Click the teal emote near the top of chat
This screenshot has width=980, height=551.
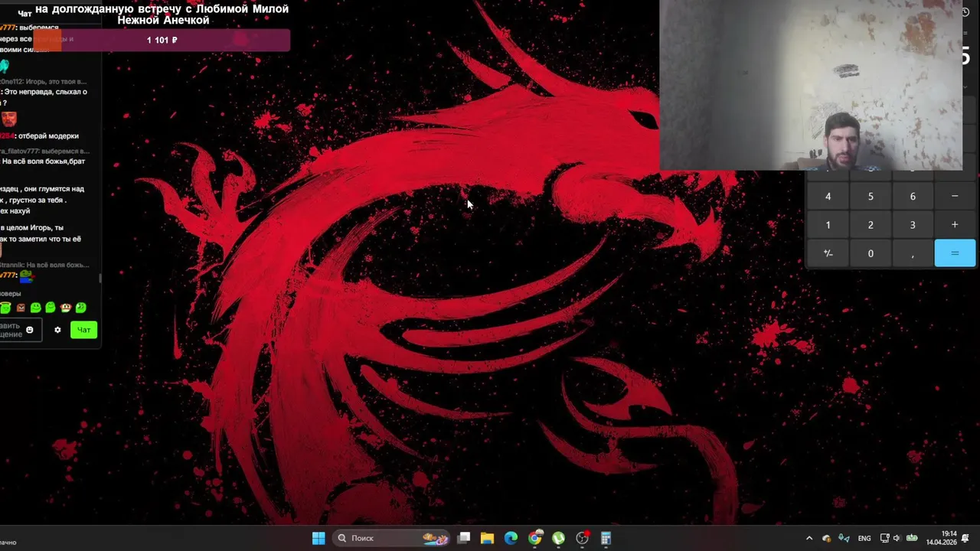[5, 67]
